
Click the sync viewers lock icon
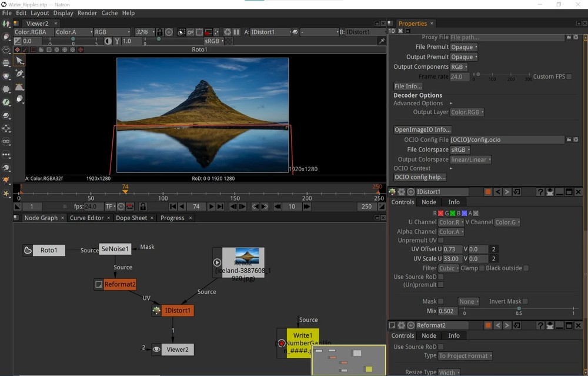point(159,31)
